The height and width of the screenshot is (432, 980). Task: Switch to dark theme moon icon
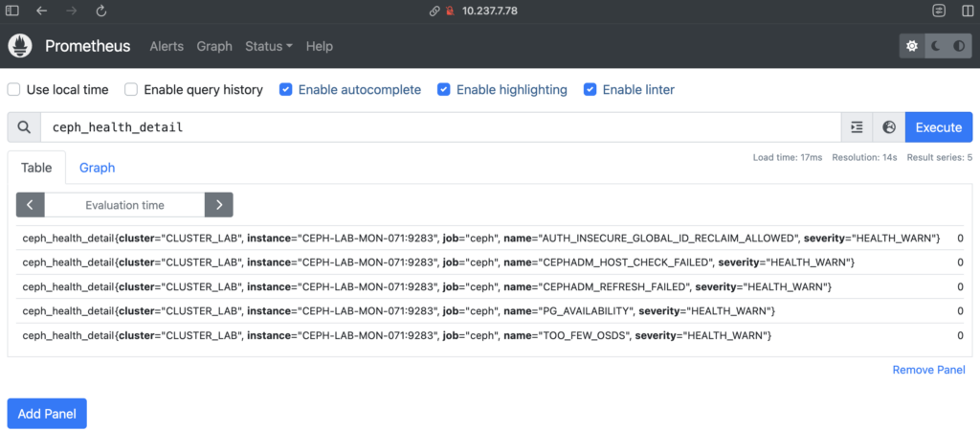click(x=936, y=46)
